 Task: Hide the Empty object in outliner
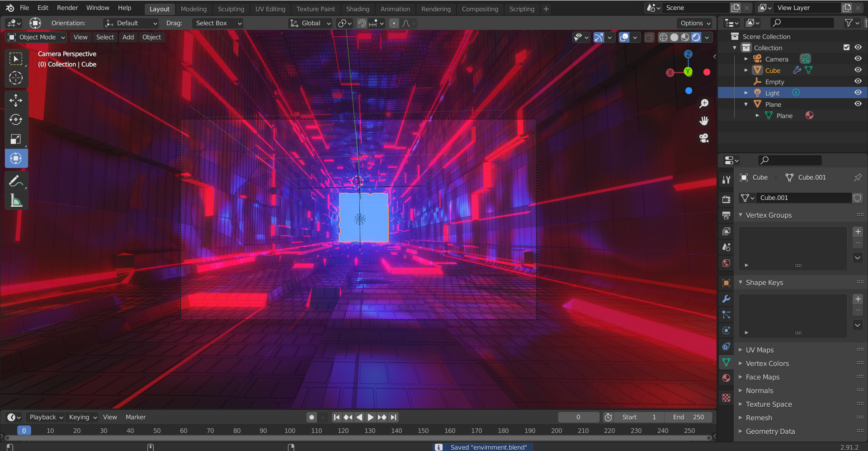[858, 81]
